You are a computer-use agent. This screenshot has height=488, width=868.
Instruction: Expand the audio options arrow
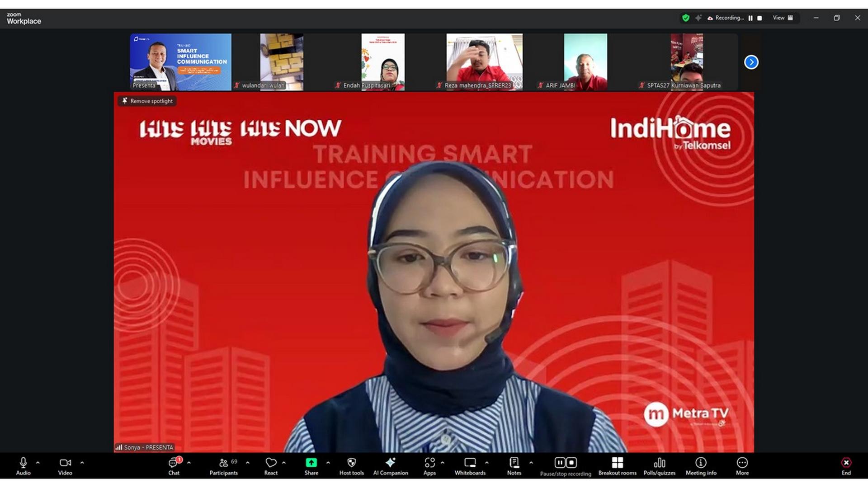[x=38, y=463]
